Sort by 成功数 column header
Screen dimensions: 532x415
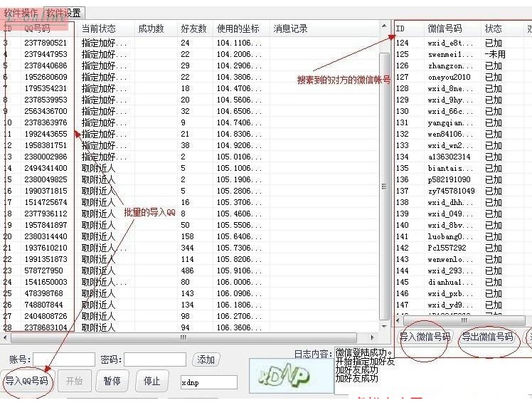click(x=151, y=28)
